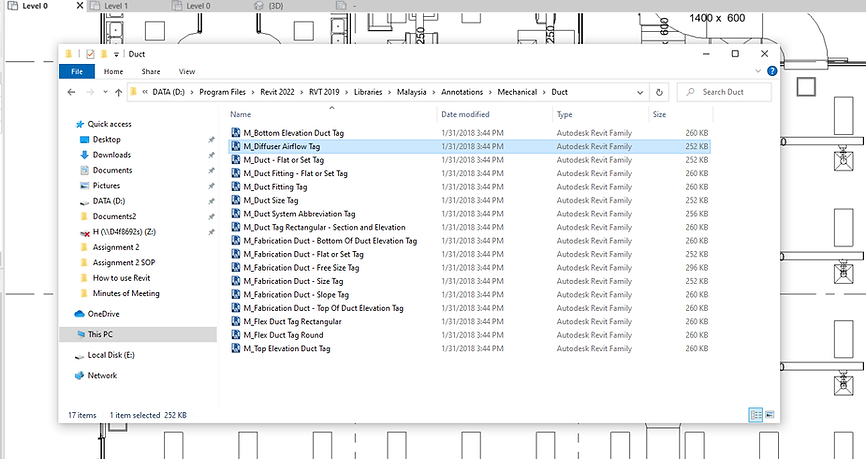This screenshot has height=459, width=866.
Task: Open H (\\D4f8692s) (Z:) network drive
Action: coord(124,232)
